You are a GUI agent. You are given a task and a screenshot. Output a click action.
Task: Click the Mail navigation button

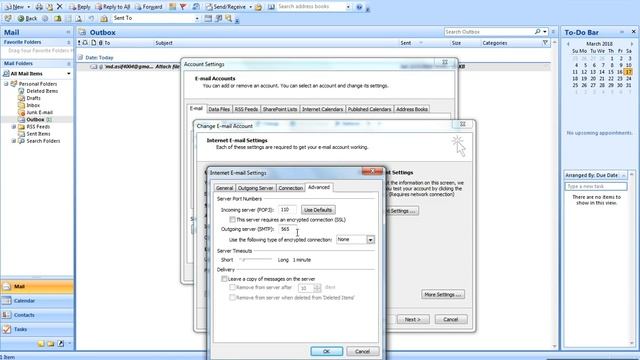tap(37, 287)
